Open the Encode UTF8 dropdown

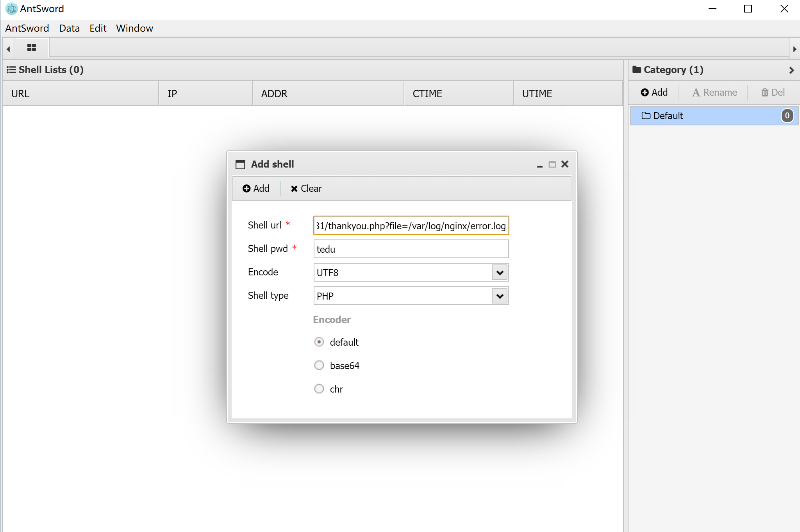point(500,273)
